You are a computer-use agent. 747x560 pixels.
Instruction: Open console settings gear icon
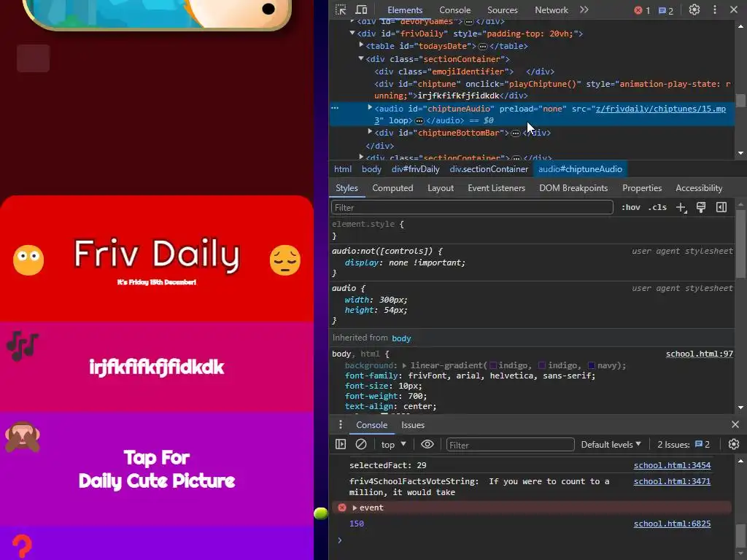click(734, 444)
